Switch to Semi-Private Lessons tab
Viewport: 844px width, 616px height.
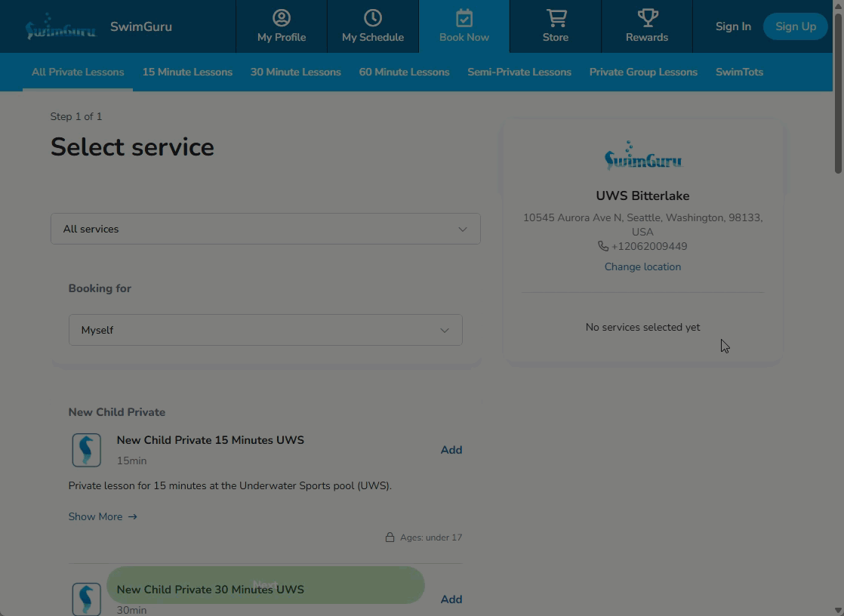point(519,72)
